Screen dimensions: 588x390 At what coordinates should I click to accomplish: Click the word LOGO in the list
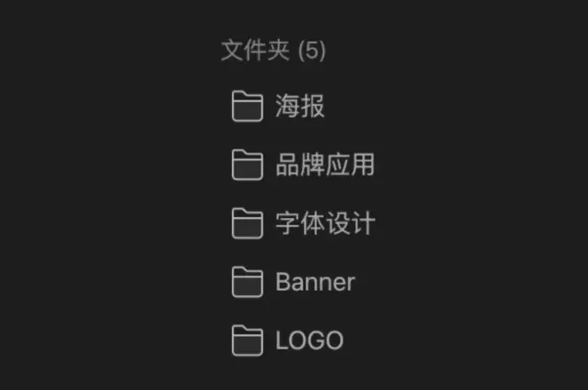(310, 340)
